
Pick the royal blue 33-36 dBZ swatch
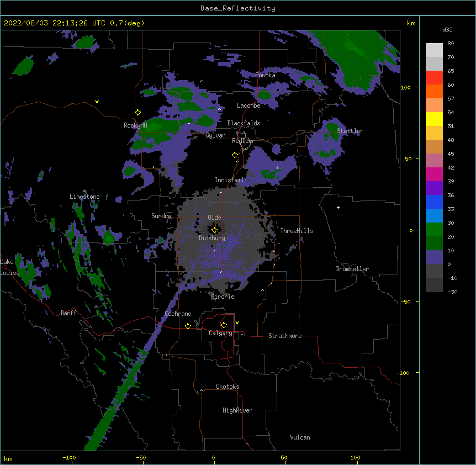click(434, 202)
